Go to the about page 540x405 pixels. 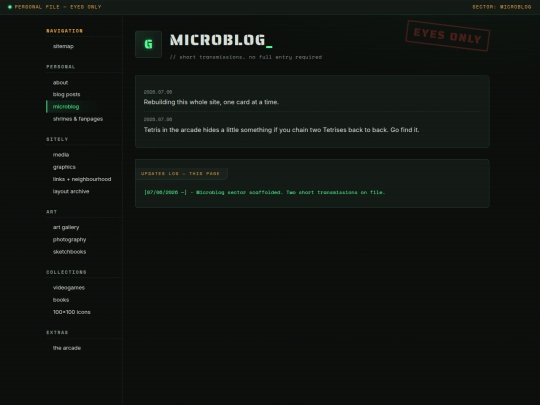60,82
